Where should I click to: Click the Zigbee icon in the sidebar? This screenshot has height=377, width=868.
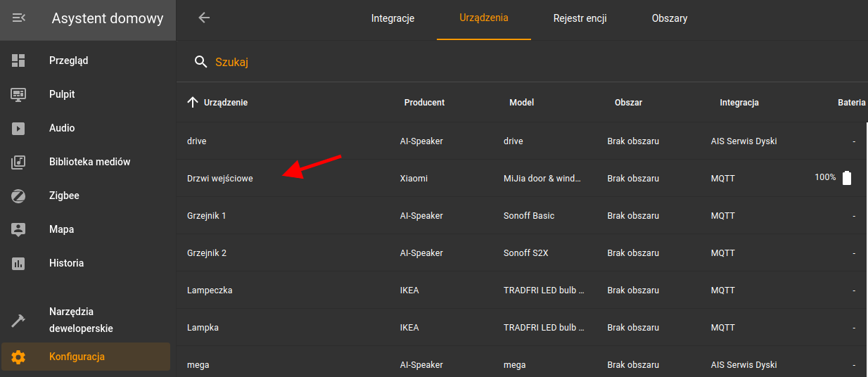pyautogui.click(x=19, y=196)
